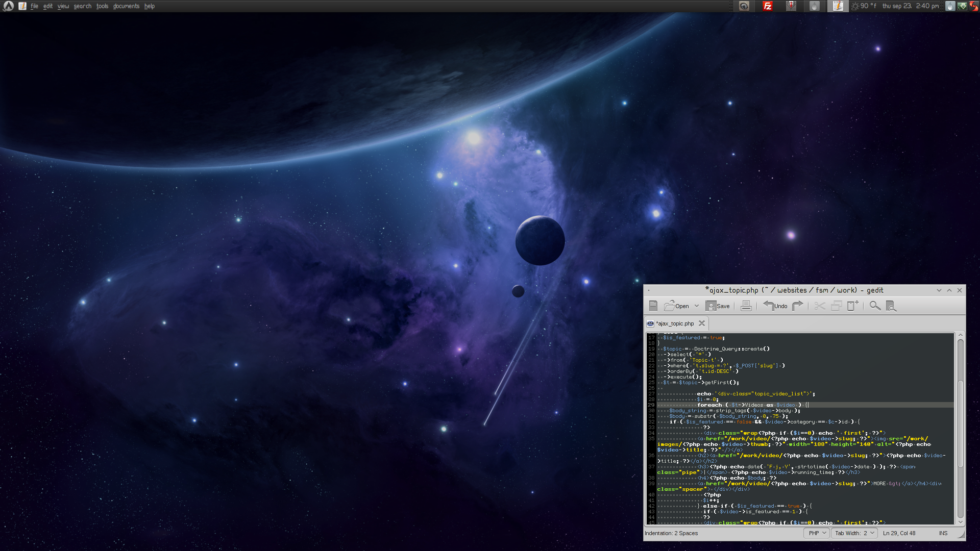Close the gedit window
This screenshot has width=980, height=551.
(960, 290)
